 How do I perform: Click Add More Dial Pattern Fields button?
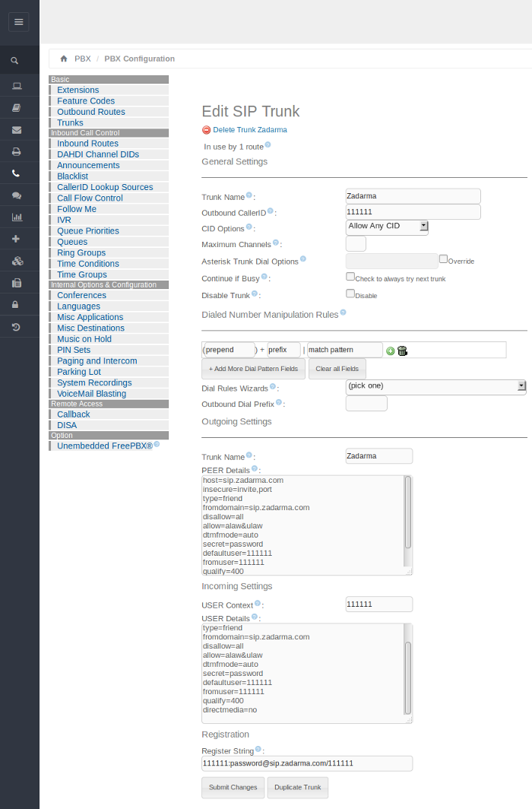pos(253,369)
